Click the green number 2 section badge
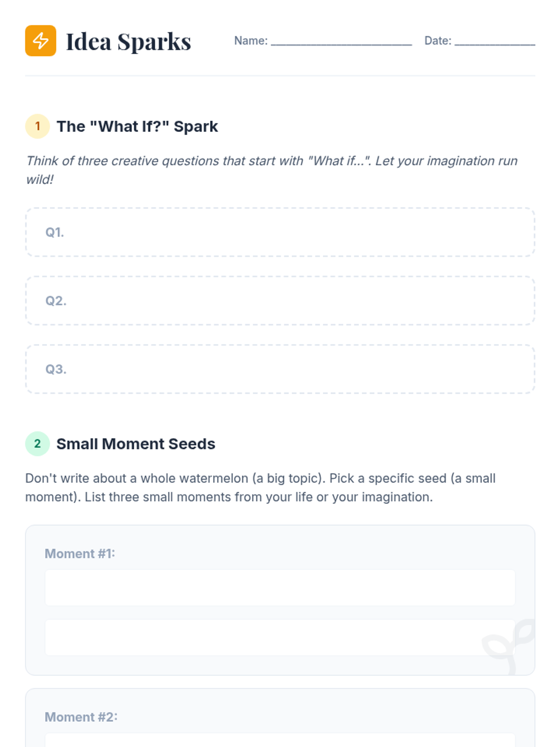Viewport: 560px width, 747px height. [37, 444]
